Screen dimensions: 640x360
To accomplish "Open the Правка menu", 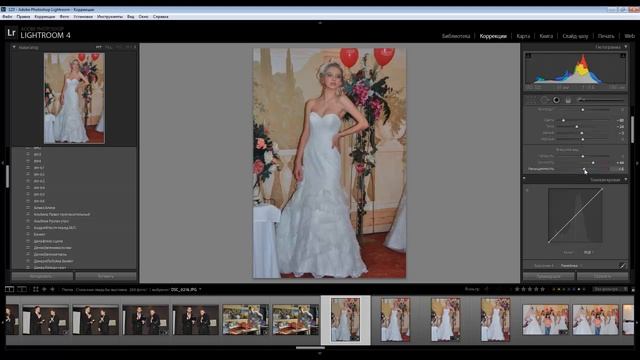I will [x=23, y=17].
